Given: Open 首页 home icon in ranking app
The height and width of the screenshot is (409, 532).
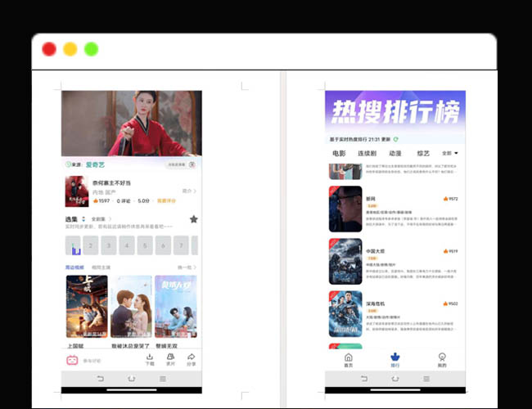Looking at the screenshot, I should tap(349, 361).
